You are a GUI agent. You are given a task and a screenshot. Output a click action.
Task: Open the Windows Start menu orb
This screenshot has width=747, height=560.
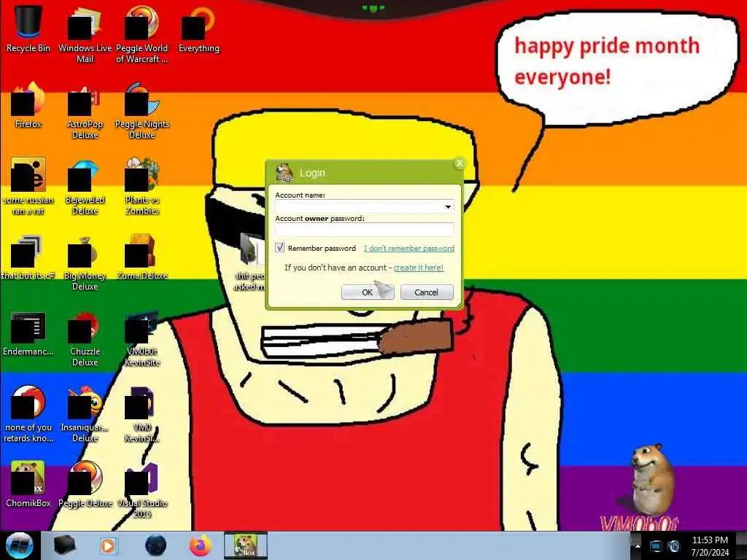pyautogui.click(x=19, y=545)
